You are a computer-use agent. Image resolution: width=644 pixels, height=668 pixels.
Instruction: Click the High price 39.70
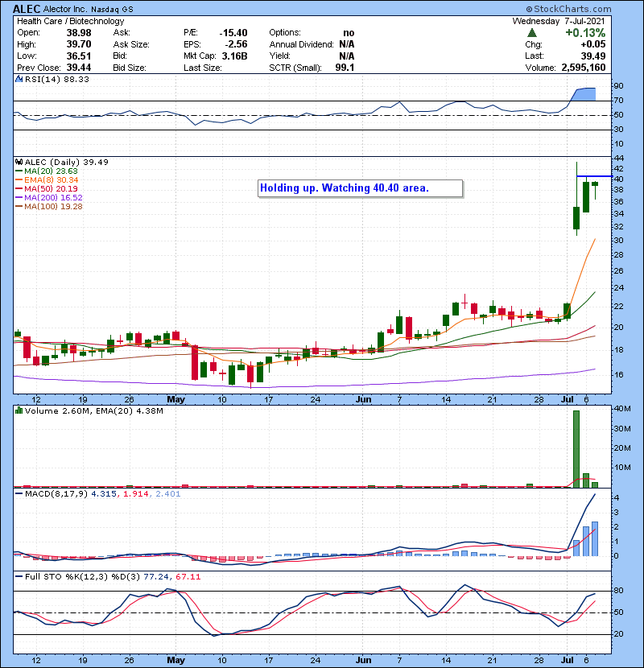tap(78, 44)
